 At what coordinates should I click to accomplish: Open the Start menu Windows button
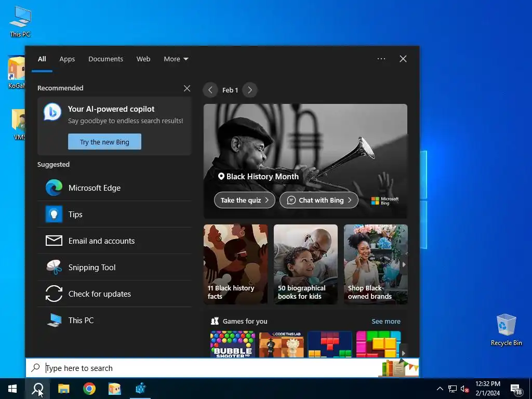[x=12, y=389]
